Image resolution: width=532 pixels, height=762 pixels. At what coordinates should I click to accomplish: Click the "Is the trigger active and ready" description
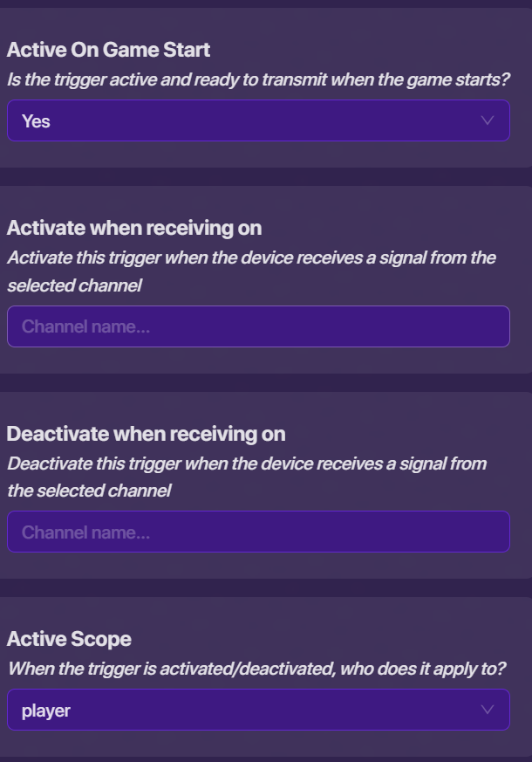click(x=258, y=79)
